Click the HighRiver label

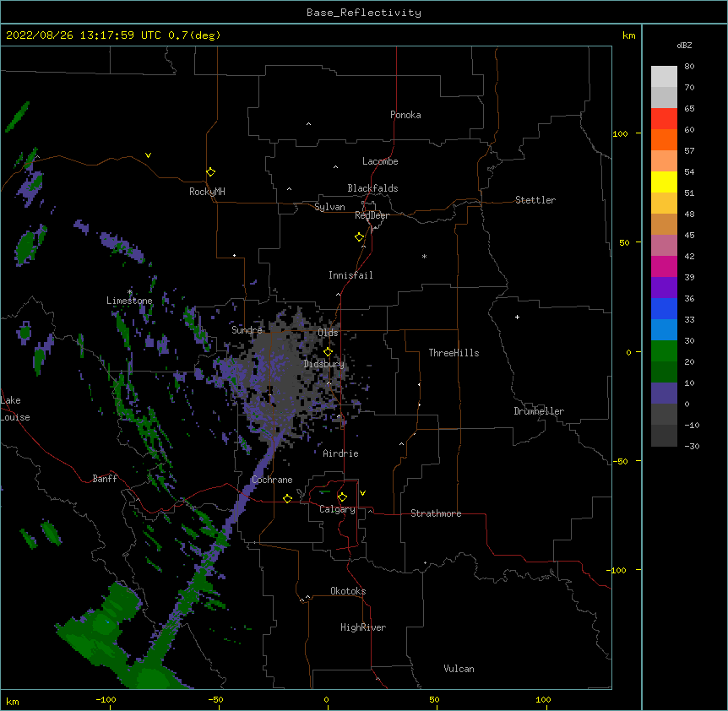pyautogui.click(x=363, y=627)
